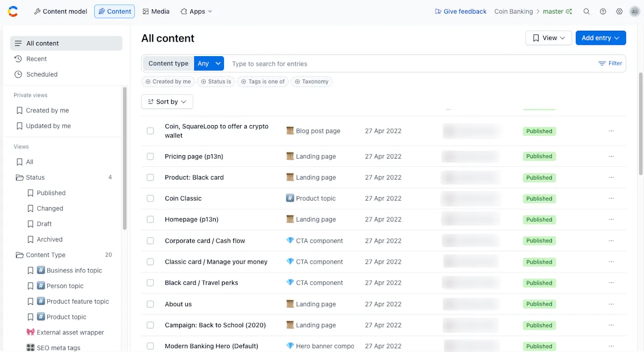This screenshot has width=644, height=352.
Task: Tick the Product: Black card checkbox
Action: (150, 177)
